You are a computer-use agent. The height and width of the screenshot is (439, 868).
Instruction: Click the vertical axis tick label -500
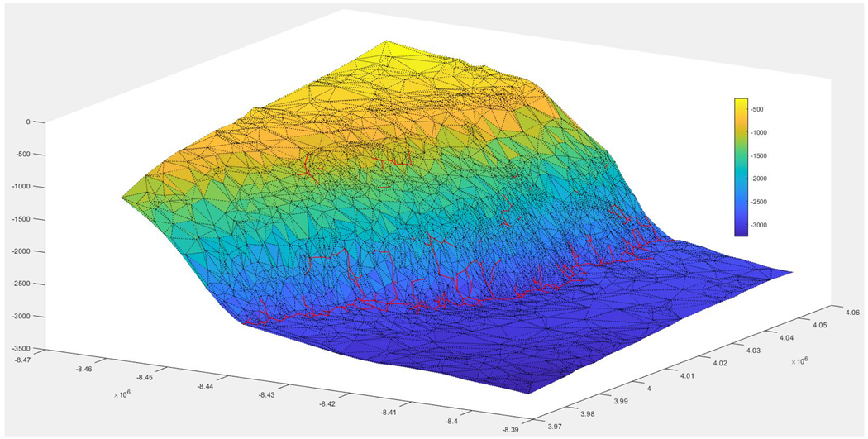tap(24, 155)
